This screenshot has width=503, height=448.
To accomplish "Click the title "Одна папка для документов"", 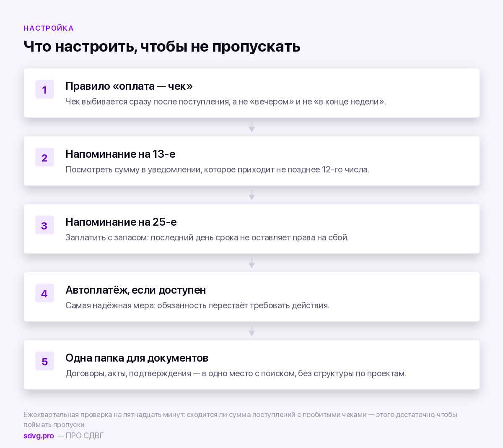I will pyautogui.click(x=137, y=358).
